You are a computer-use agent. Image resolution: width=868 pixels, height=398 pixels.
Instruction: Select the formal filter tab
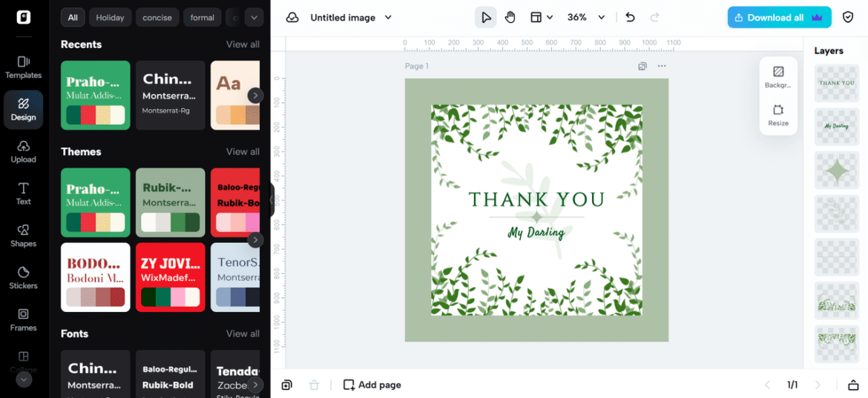point(202,17)
